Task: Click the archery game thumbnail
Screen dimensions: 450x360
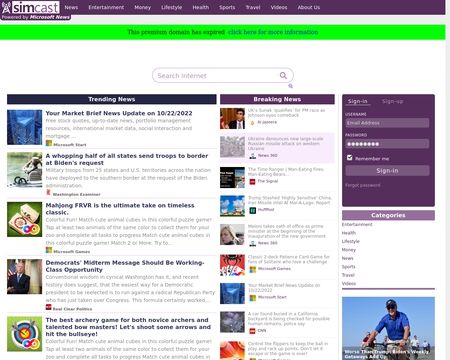Action: point(25,334)
